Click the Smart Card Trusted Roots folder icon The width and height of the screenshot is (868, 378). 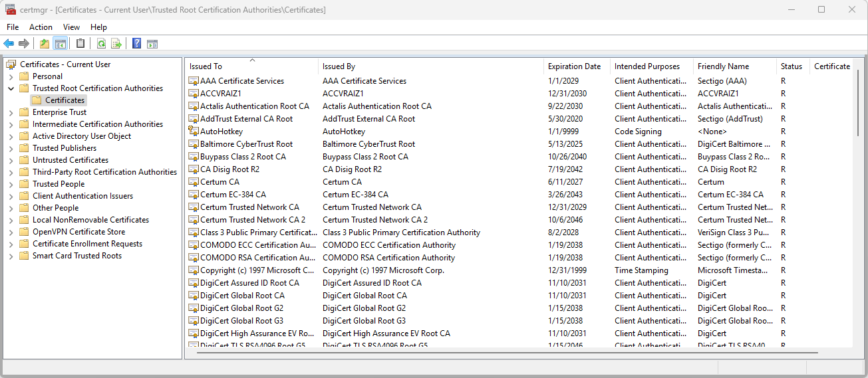(24, 256)
